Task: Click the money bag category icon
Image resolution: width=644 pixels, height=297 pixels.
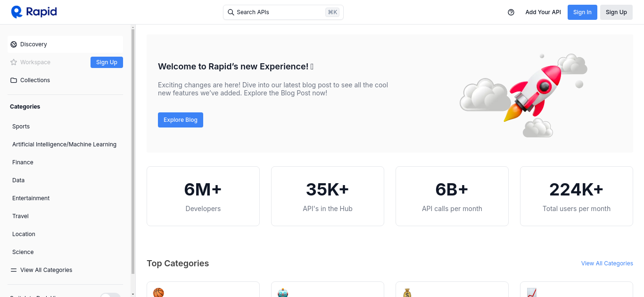Action: (x=407, y=292)
